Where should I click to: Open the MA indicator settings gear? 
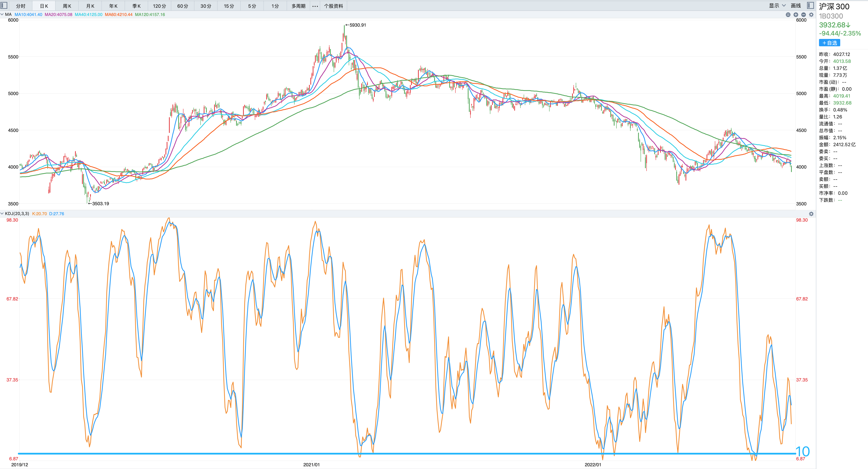tap(811, 14)
